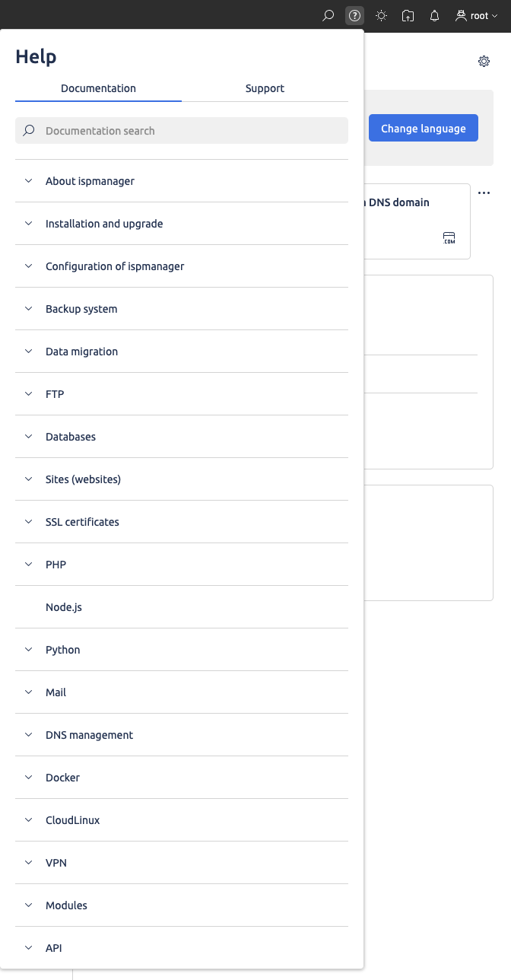Click the Change language button
Image resolution: width=511 pixels, height=980 pixels.
coord(423,129)
